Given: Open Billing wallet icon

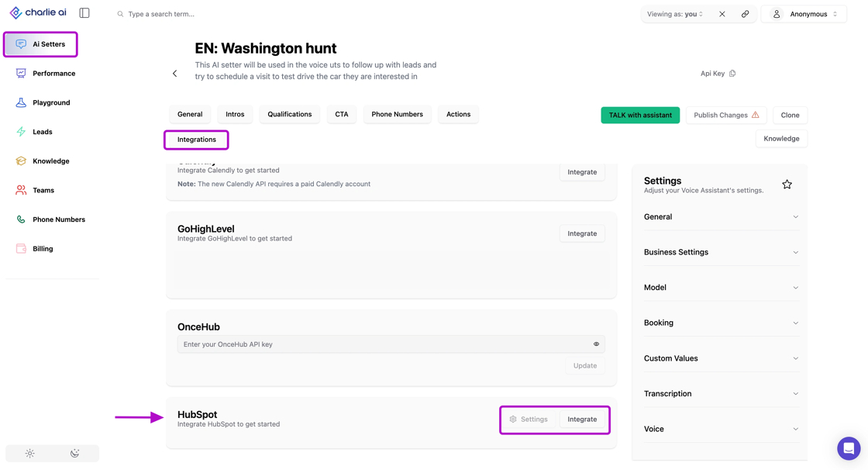Looking at the screenshot, I should [21, 249].
